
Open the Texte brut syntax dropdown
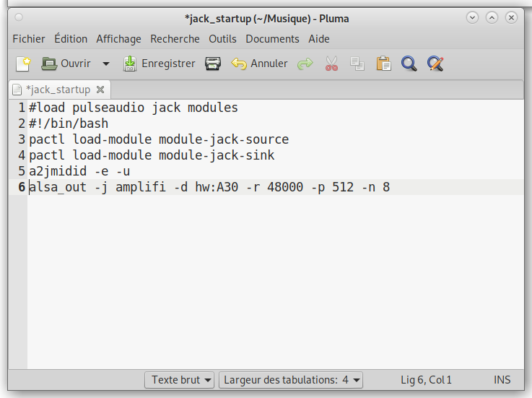[179, 380]
